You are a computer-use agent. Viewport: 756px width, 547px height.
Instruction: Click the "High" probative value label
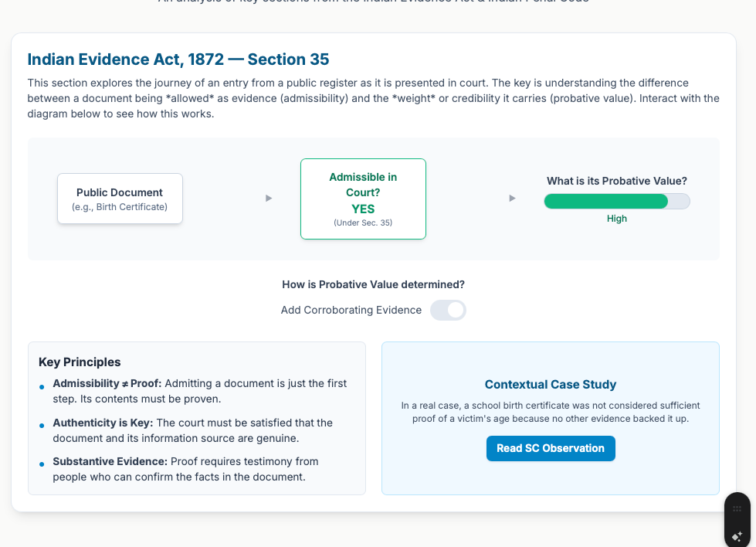click(617, 219)
